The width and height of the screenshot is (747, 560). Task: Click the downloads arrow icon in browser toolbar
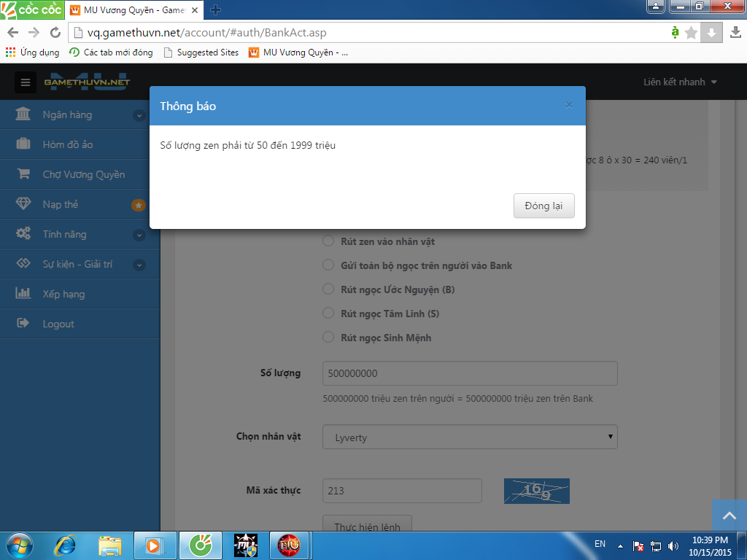(x=735, y=33)
